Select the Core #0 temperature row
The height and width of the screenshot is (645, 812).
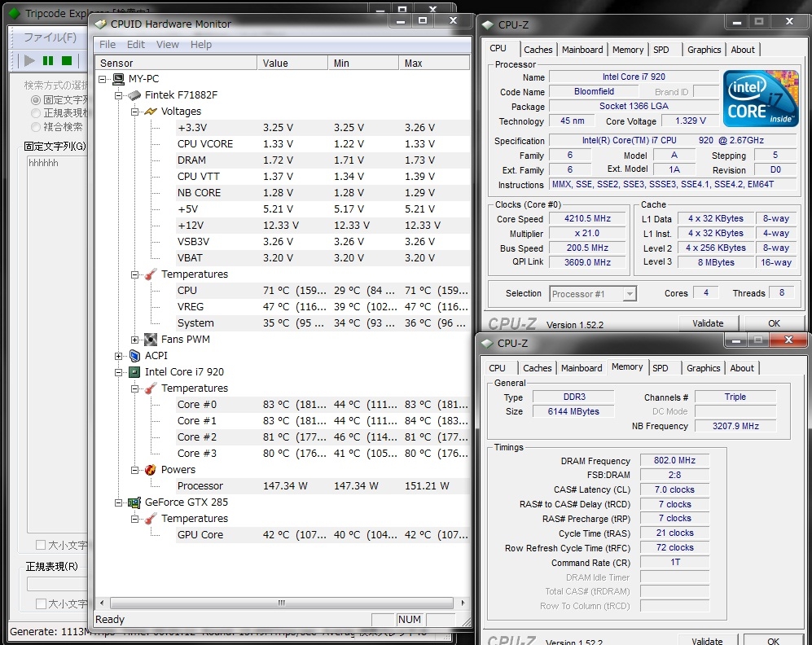323,405
